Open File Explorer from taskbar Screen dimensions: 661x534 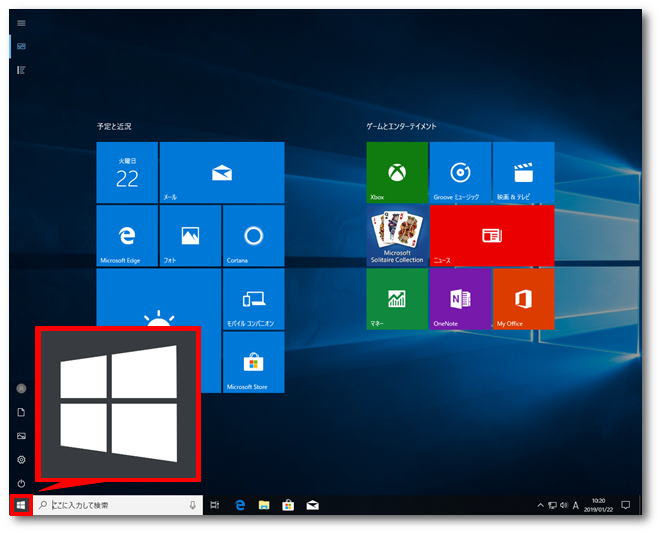pos(264,505)
